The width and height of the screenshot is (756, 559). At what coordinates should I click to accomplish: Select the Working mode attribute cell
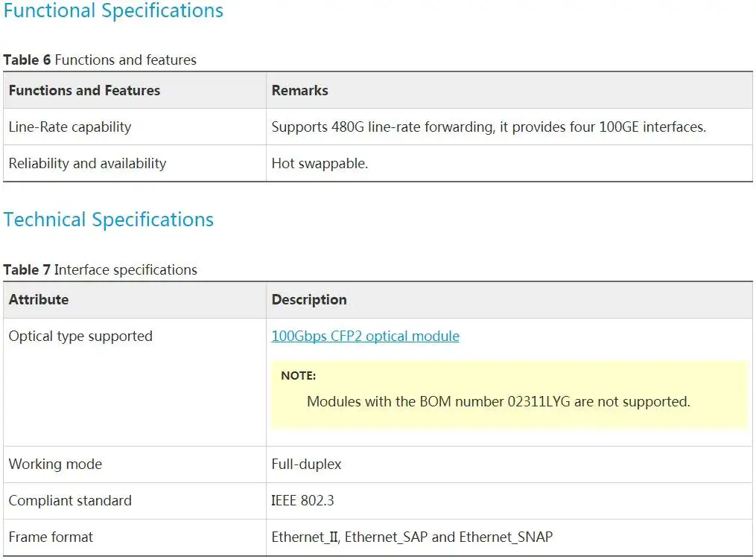(x=55, y=464)
